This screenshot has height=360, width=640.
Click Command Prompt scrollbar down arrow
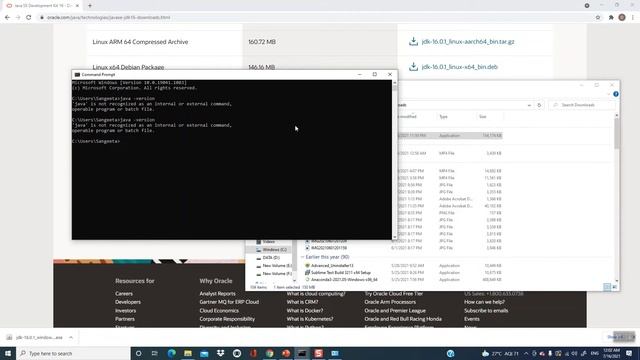pos(395,237)
